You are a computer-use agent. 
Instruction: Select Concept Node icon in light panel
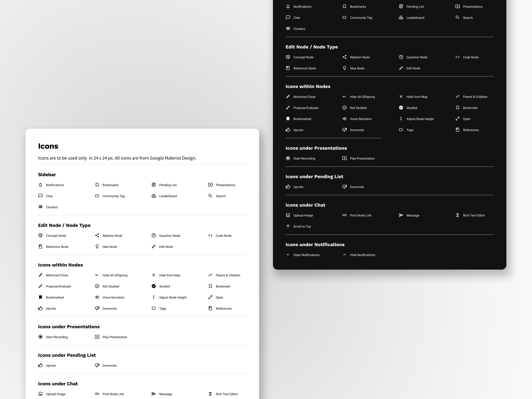[40, 235]
